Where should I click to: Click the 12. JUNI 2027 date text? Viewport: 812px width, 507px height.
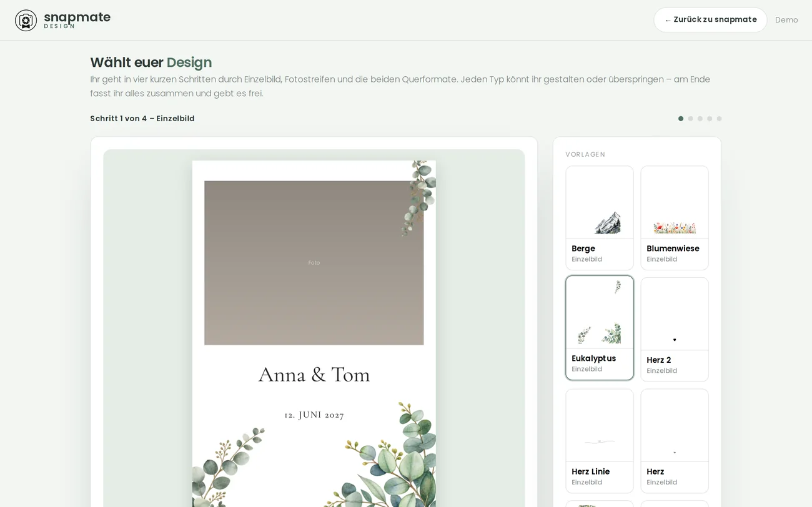pos(314,415)
